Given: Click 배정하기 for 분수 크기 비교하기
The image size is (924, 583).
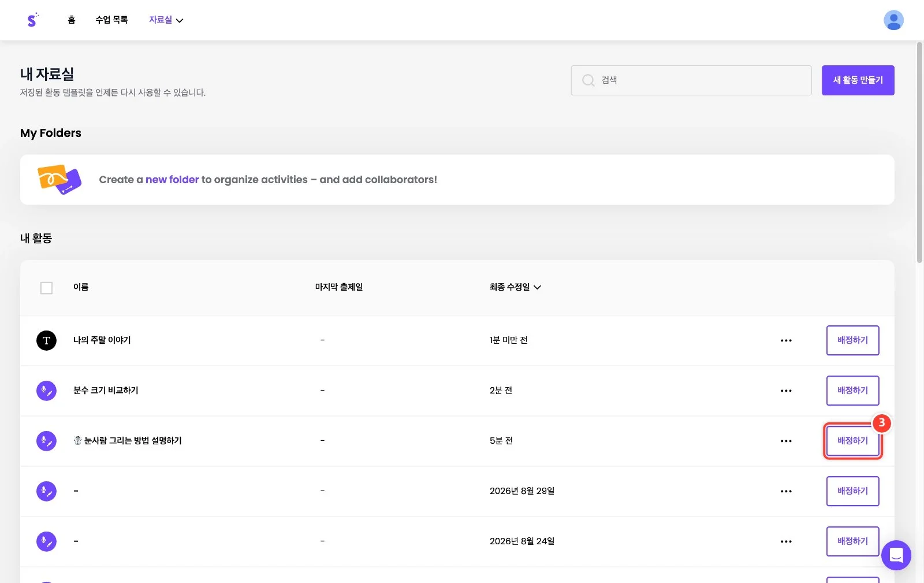Looking at the screenshot, I should click(852, 391).
